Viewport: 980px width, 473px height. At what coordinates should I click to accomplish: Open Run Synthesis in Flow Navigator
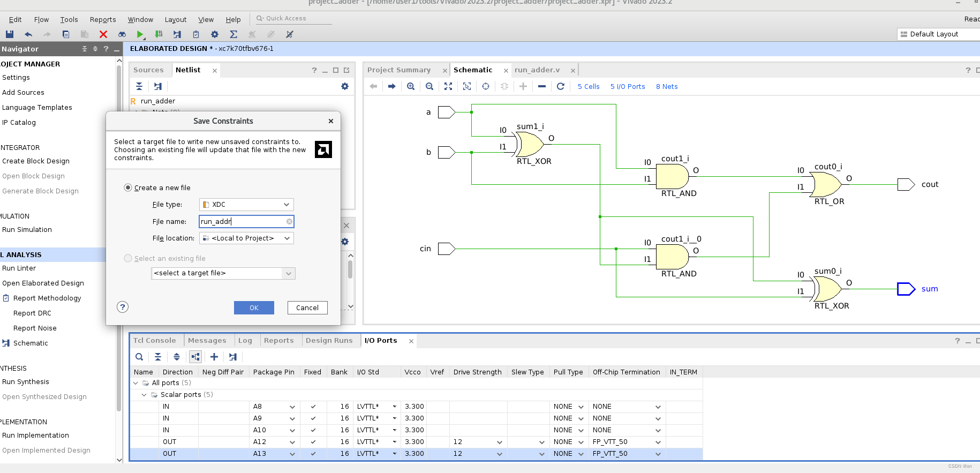[x=26, y=382]
